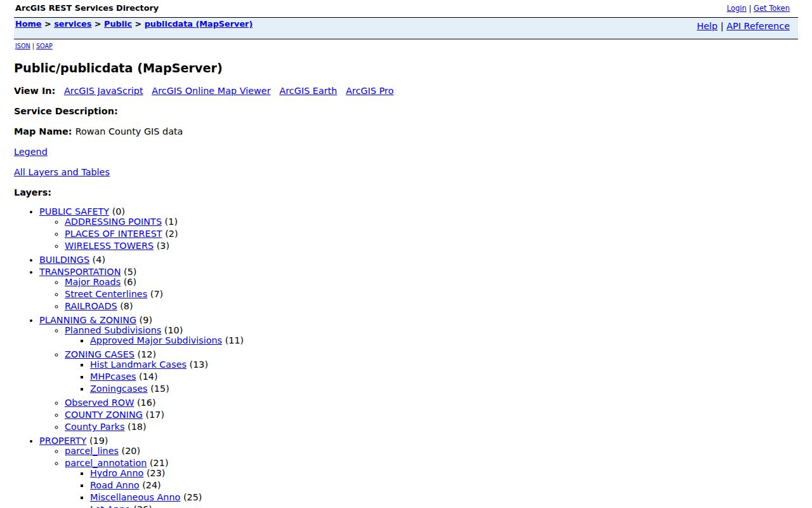Open the COUNTY ZONING layer
Viewport: 812px width, 508px height.
pyautogui.click(x=103, y=415)
